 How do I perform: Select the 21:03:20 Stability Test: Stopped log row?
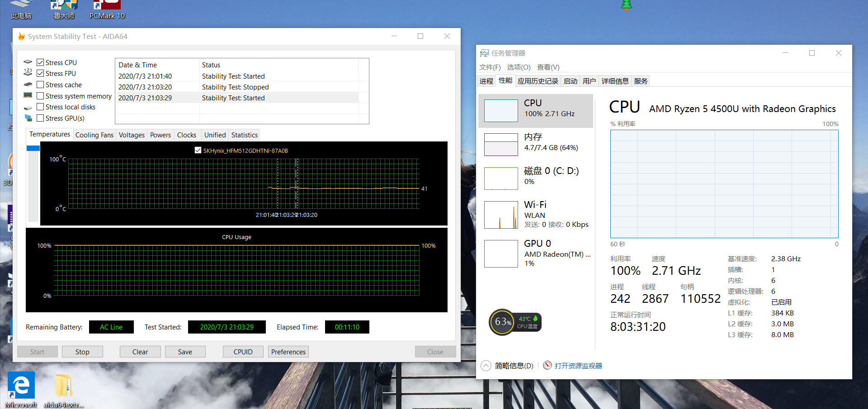click(238, 87)
